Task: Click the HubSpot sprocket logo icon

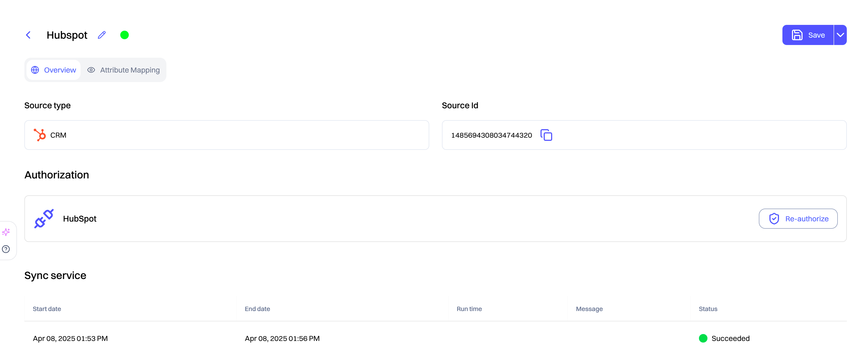Action: [40, 135]
